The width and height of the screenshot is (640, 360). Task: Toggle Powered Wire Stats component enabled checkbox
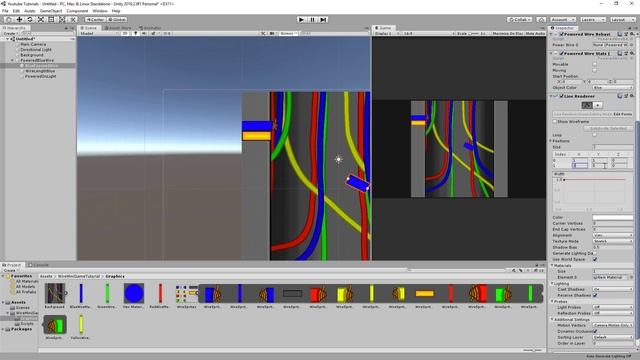(x=562, y=53)
